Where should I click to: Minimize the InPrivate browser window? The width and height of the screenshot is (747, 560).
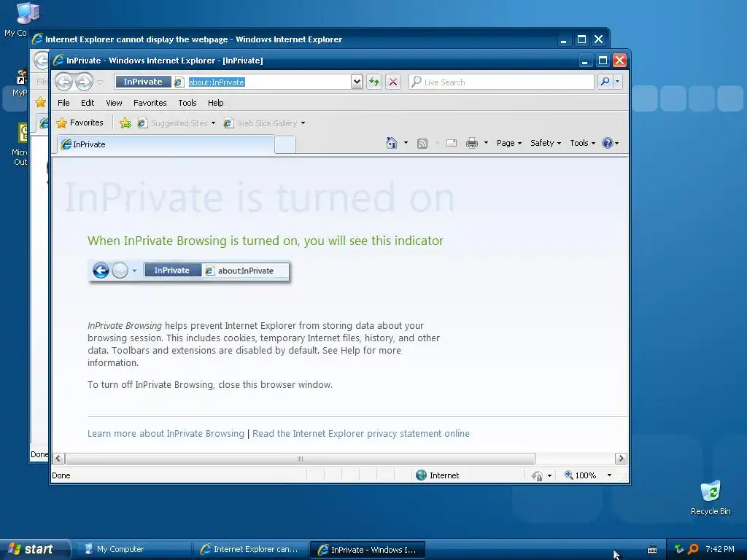[585, 61]
